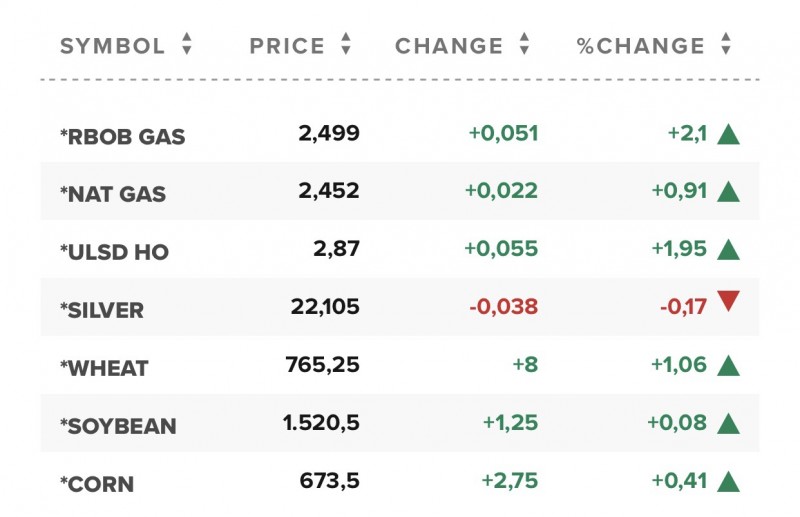Click the green up arrow for RBOB GAS
800x517 pixels.
(x=728, y=134)
